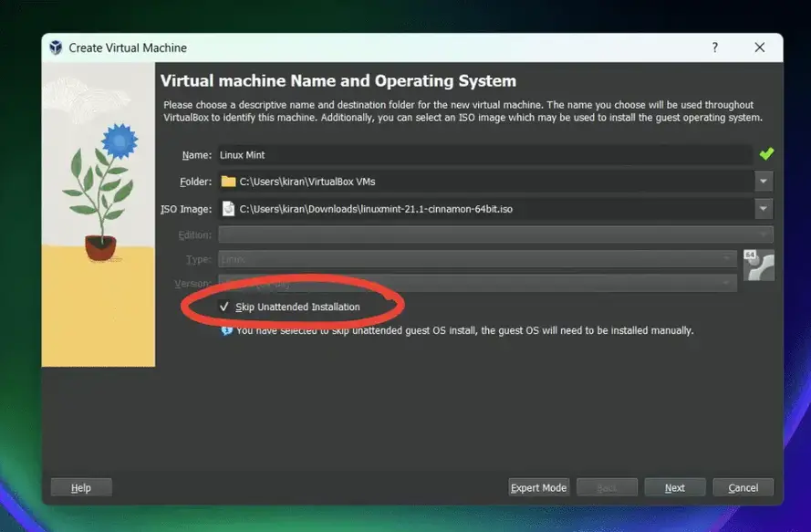811x532 pixels.
Task: Open the ISO Image dropdown arrow
Action: 764,209
